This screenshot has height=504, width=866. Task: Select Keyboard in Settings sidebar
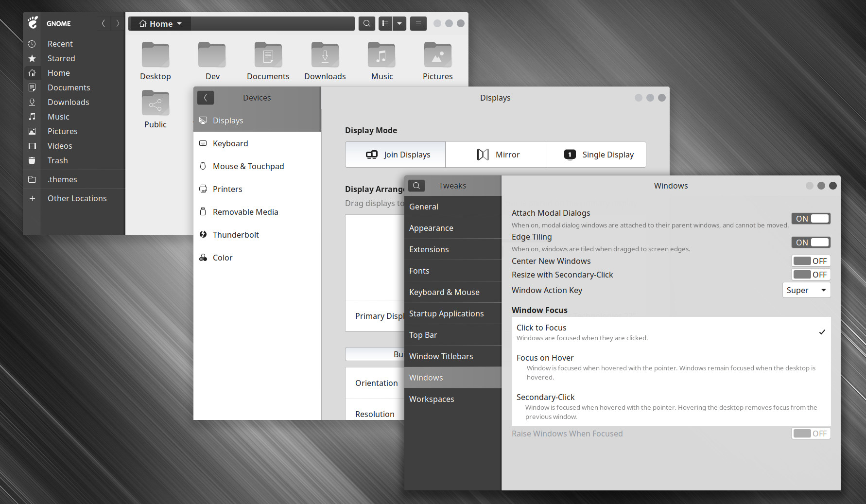click(257, 143)
